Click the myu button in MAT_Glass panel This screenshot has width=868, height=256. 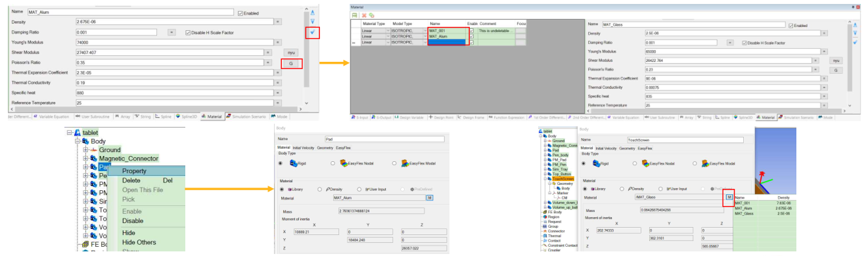point(836,61)
